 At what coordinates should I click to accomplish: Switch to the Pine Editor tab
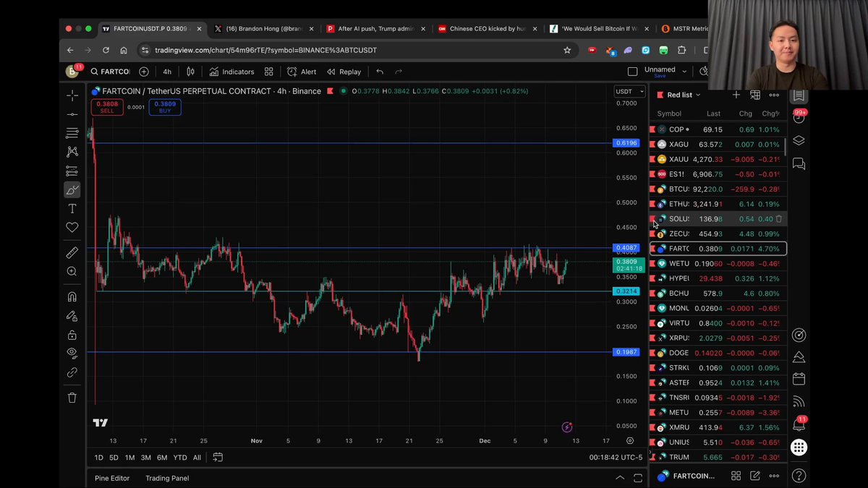[x=112, y=478]
